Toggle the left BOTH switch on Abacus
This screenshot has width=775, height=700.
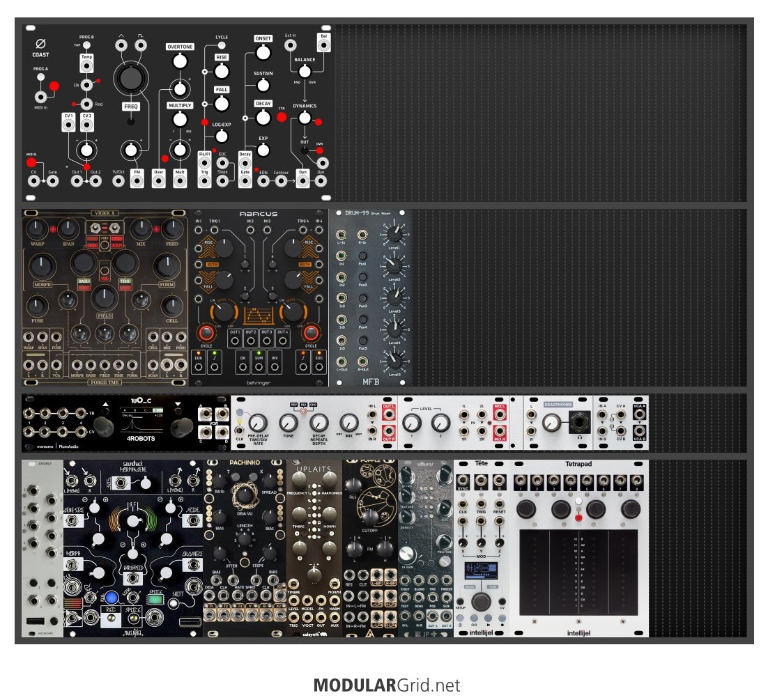pos(213,264)
